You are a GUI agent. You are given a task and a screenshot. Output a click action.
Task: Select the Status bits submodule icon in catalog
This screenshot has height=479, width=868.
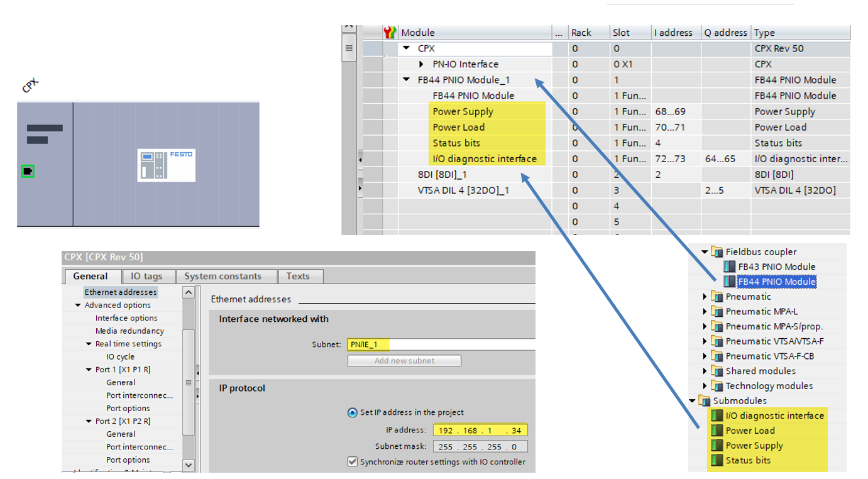coord(717,461)
